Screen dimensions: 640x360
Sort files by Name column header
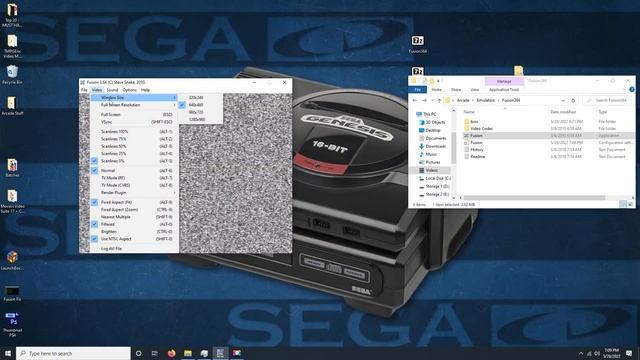469,112
